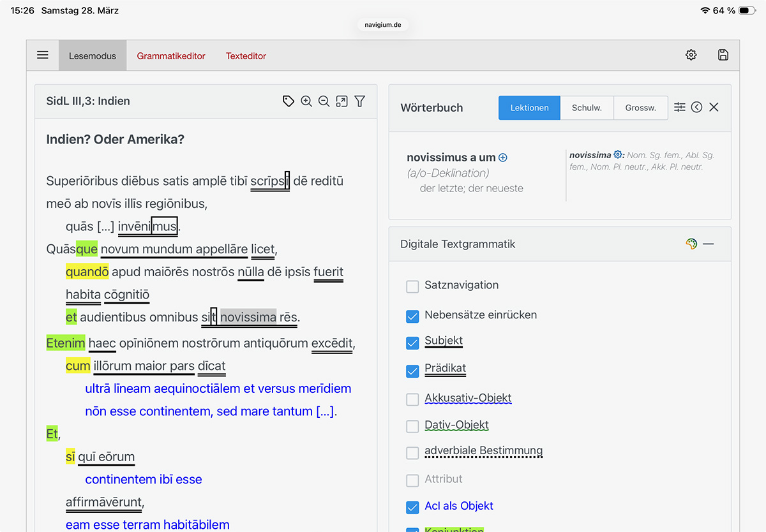Enable the Satznavigation checkbox
Viewport: 766px width, 532px height.
412,286
